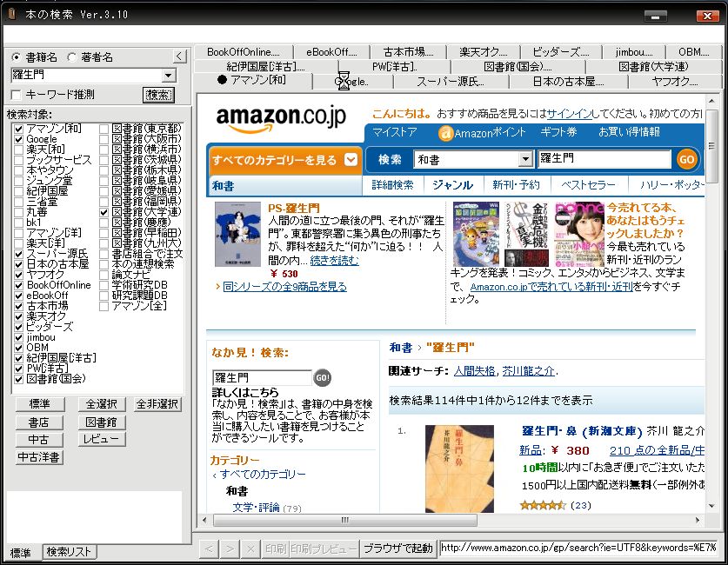The image size is (728, 565).
Task: Switch to the ヤフオク tab
Action: coord(675,82)
